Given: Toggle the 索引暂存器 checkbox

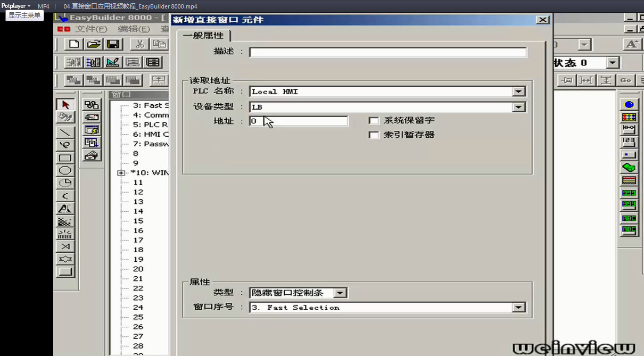Looking at the screenshot, I should [x=374, y=135].
